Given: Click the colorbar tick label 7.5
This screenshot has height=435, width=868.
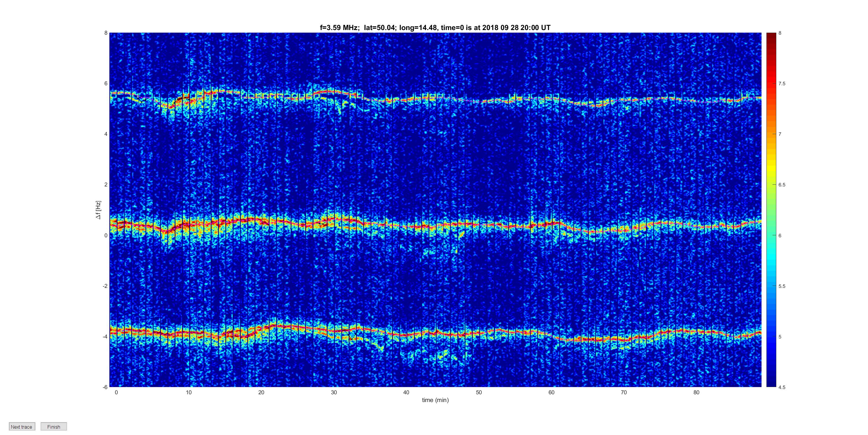Looking at the screenshot, I should (782, 84).
